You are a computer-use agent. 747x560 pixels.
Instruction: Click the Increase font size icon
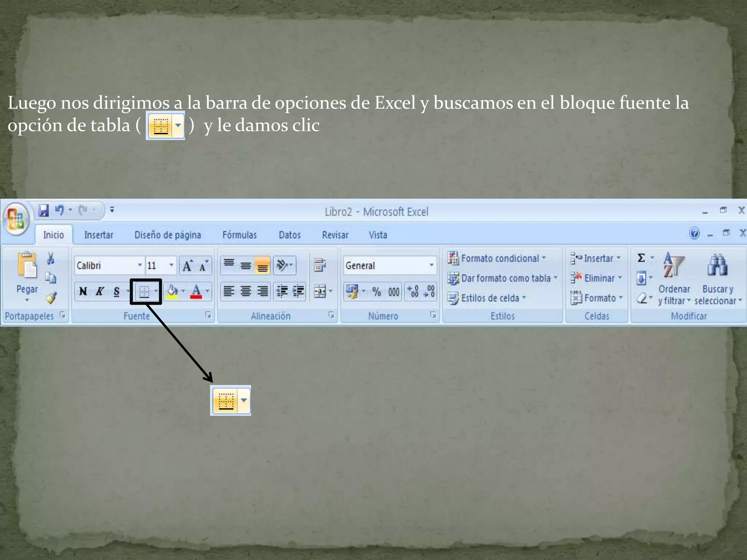pyautogui.click(x=187, y=266)
